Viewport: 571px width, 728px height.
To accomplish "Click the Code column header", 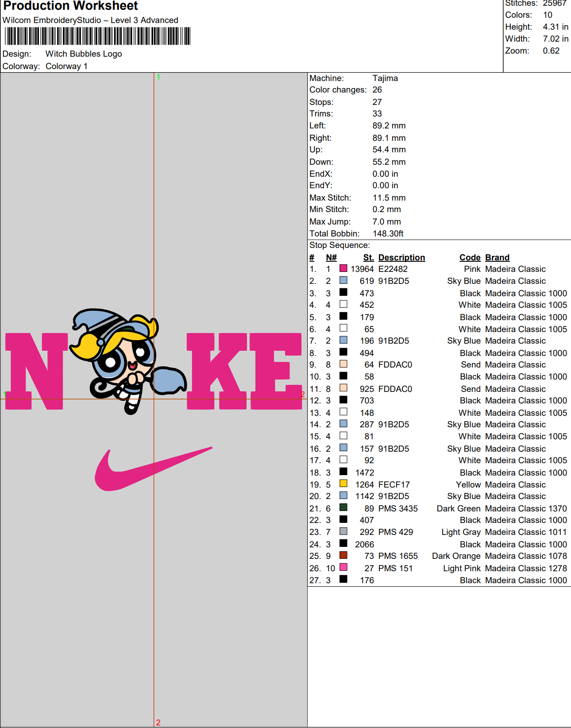I will click(470, 258).
